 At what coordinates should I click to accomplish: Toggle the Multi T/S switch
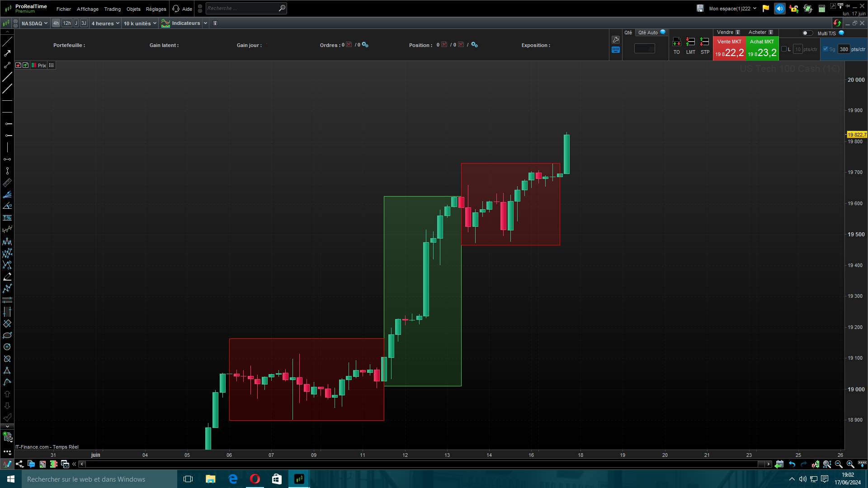[807, 33]
